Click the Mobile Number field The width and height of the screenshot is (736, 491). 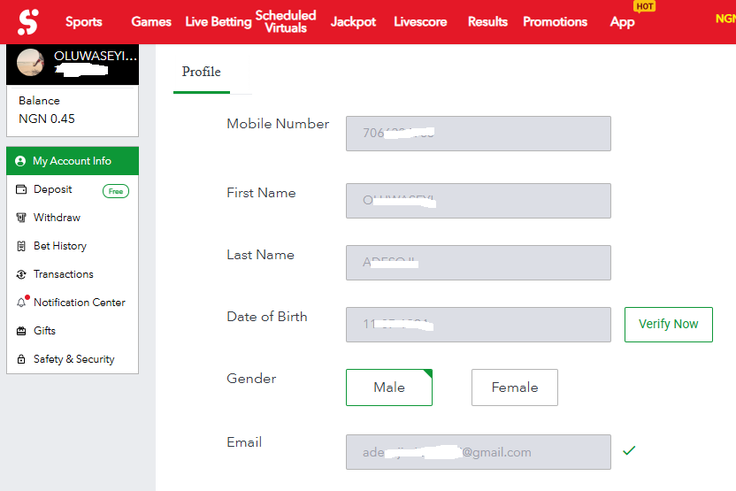pos(478,134)
